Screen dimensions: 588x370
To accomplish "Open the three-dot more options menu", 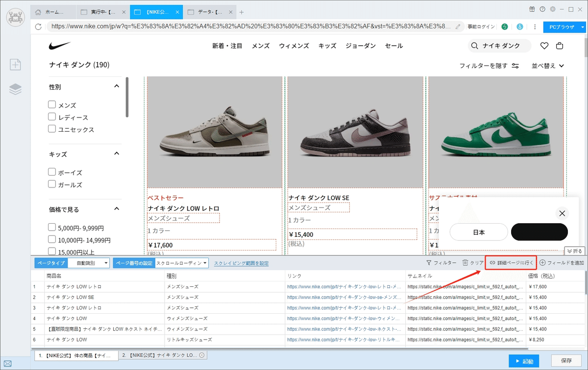I will [x=535, y=27].
